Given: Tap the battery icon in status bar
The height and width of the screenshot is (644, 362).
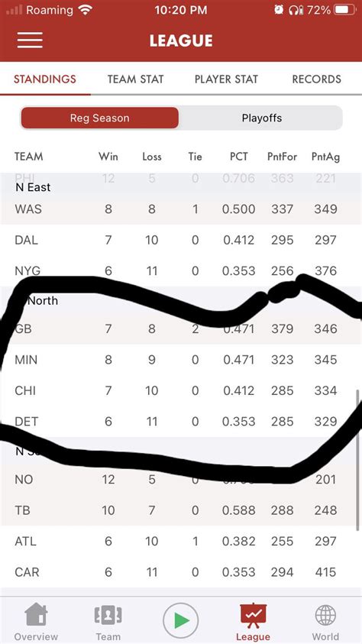Looking at the screenshot, I should tap(344, 10).
